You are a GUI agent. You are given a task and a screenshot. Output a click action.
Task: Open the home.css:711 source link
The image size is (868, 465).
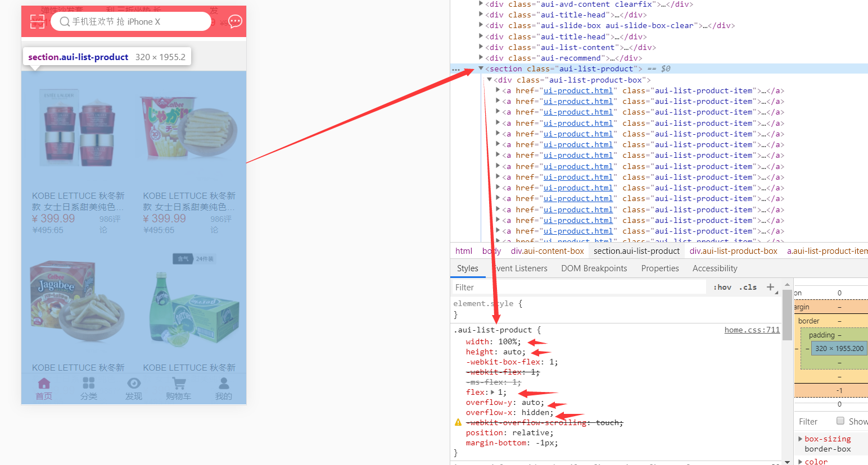[752, 330]
